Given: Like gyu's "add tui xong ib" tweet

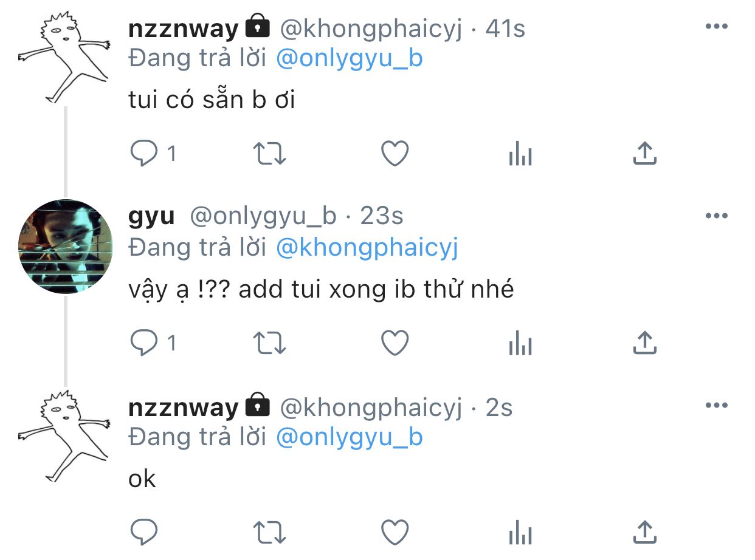Looking at the screenshot, I should (x=395, y=344).
